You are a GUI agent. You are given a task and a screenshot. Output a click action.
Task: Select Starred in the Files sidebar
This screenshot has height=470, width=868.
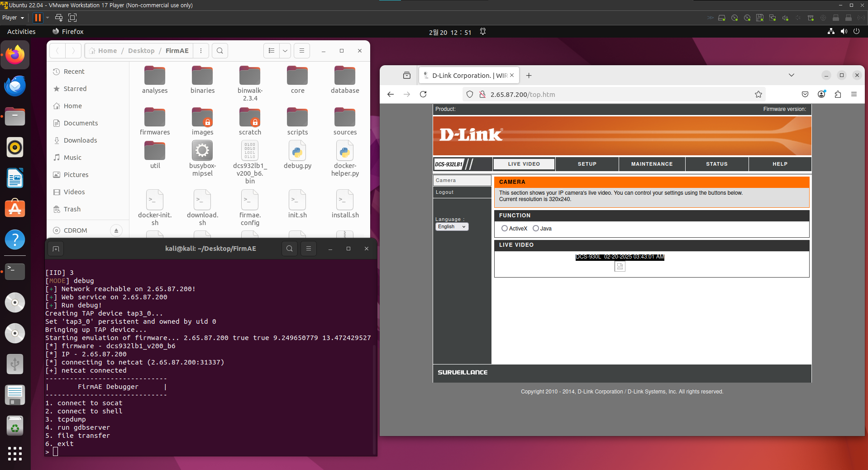coord(88,89)
